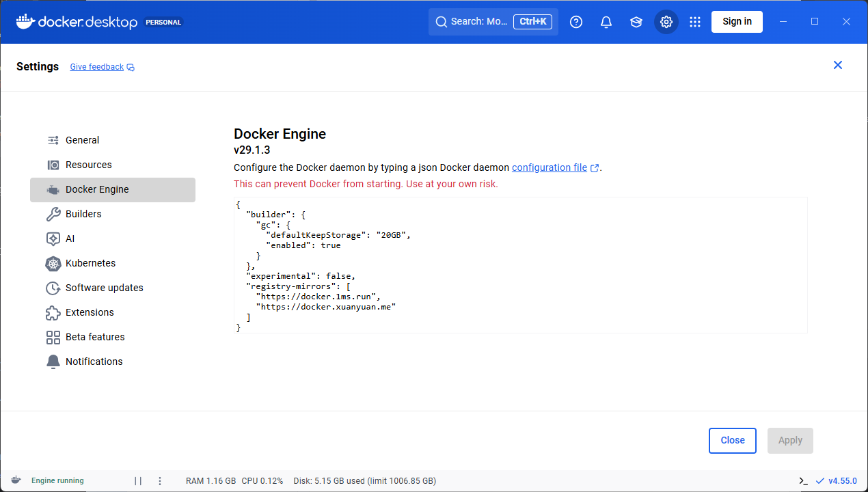Open the three-dot engine menu in status bar

coord(160,481)
